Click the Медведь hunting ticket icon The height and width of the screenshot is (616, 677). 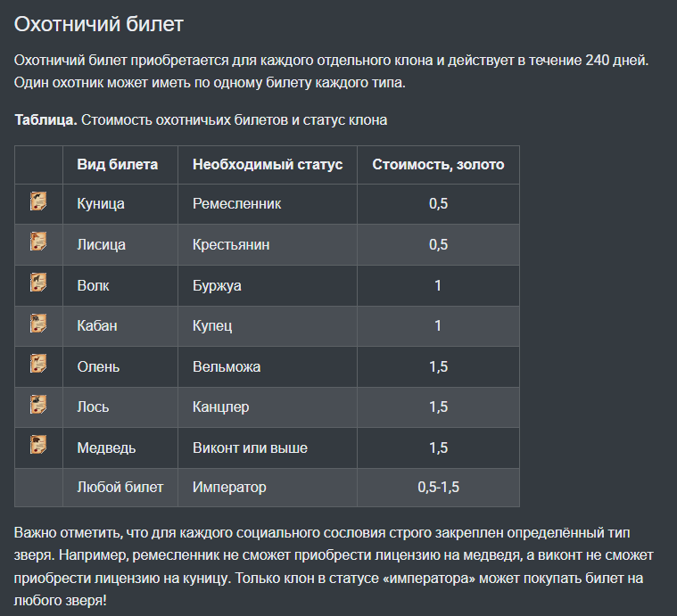(x=38, y=446)
